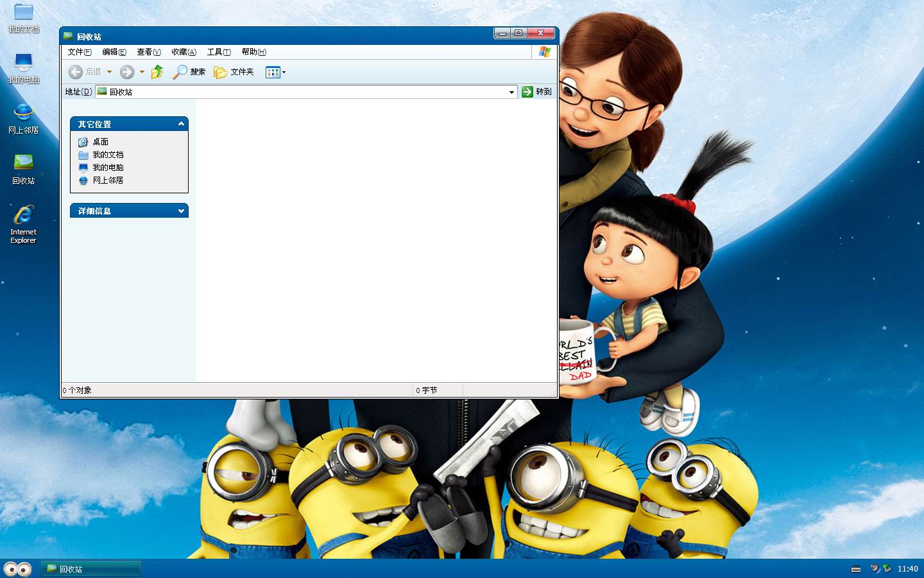
Task: Expand the 详细信息 panel
Action: coord(181,211)
